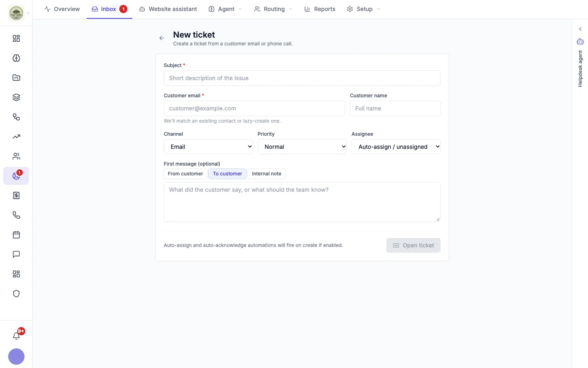Viewport: 588px width, 368px height.
Task: Select the From customer message type
Action: pos(185,174)
